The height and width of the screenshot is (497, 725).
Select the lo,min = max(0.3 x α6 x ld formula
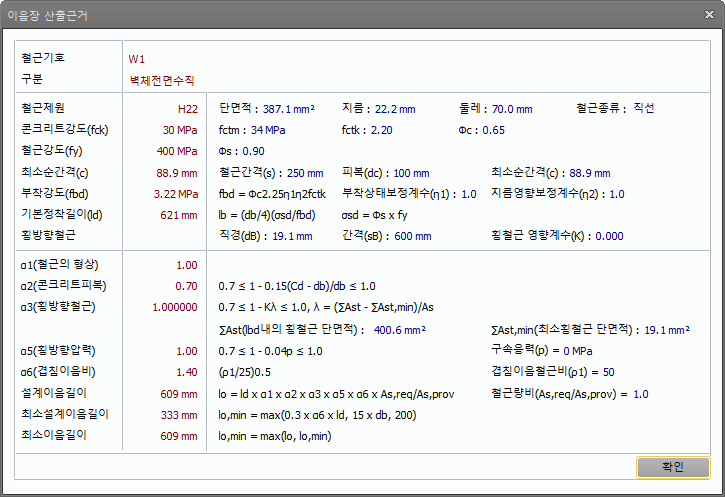pyautogui.click(x=317, y=416)
